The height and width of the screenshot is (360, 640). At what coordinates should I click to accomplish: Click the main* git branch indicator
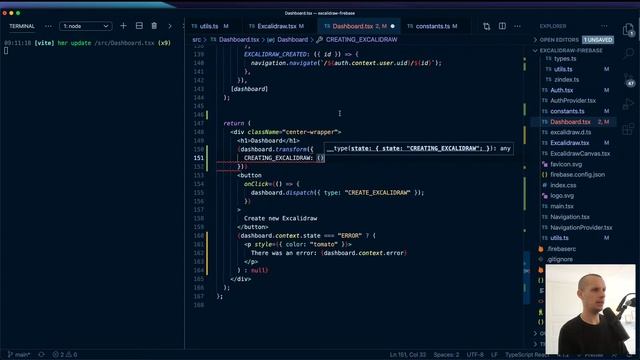point(19,355)
